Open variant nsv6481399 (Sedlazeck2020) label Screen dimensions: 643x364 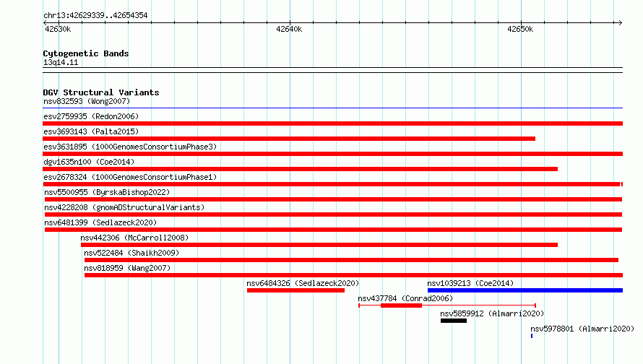(100, 222)
